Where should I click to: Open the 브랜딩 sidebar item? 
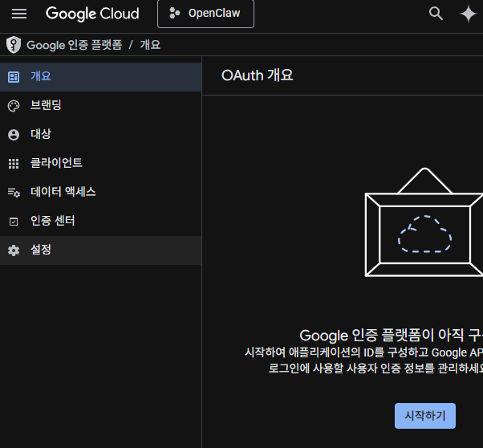click(101, 106)
